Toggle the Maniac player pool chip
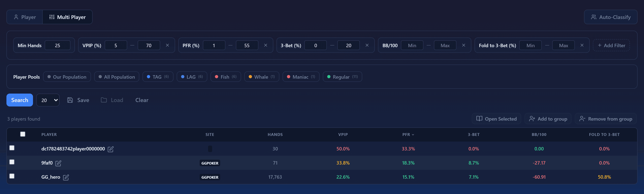 tap(301, 77)
